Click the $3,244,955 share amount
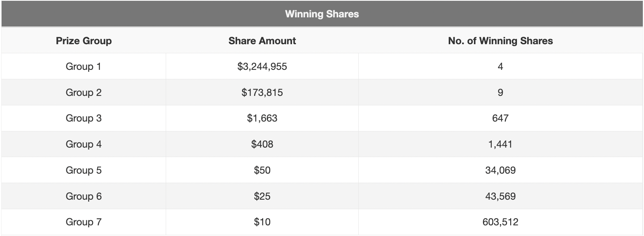 click(x=262, y=66)
